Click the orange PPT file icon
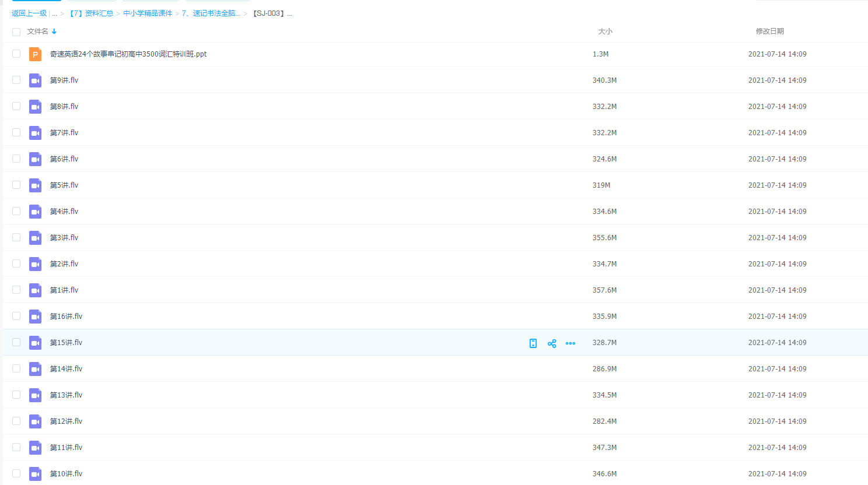The height and width of the screenshot is (485, 868). point(35,54)
